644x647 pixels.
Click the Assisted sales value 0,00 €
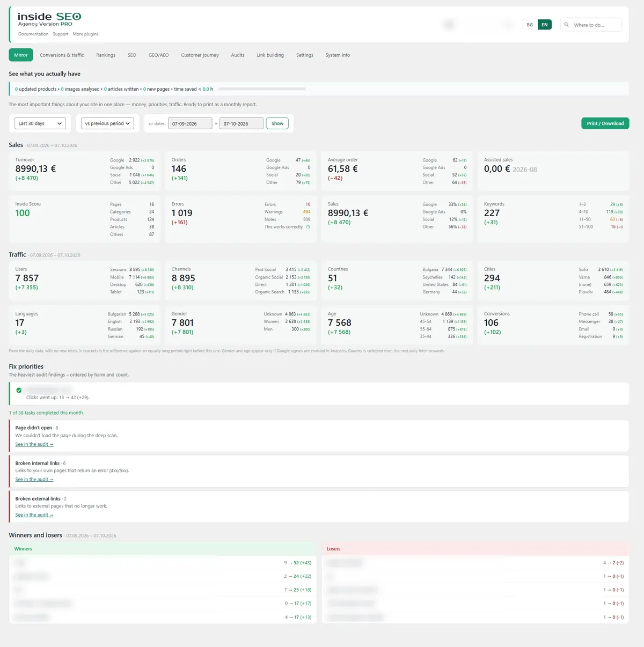(497, 168)
